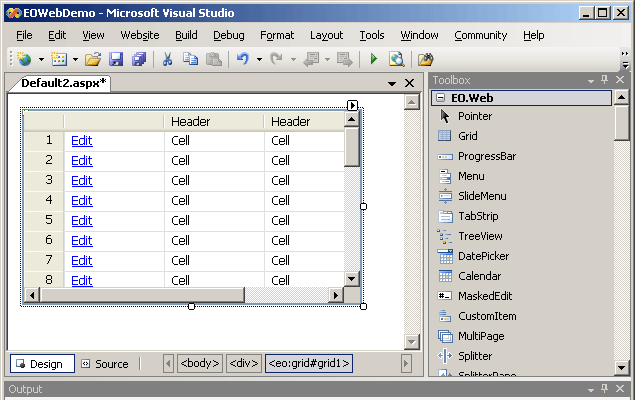Click the <eo:grid#grid1> tag navigator button
The width and height of the screenshot is (635, 400).
click(309, 363)
